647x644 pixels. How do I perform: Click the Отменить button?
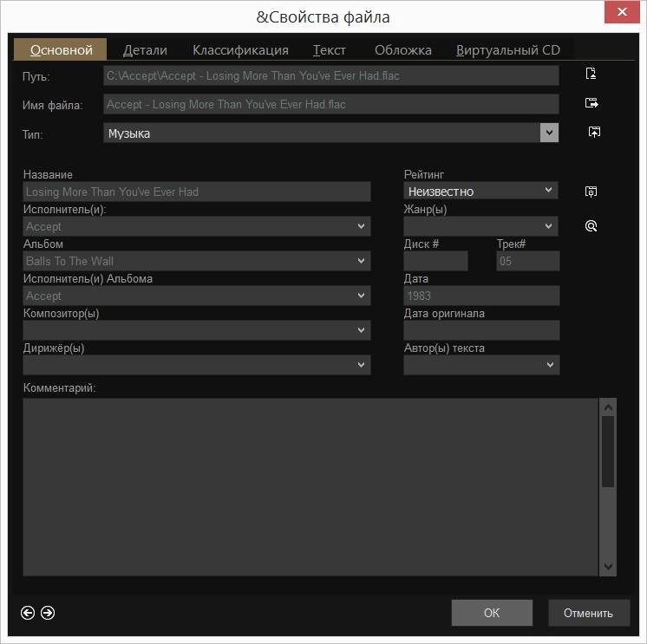click(x=588, y=613)
